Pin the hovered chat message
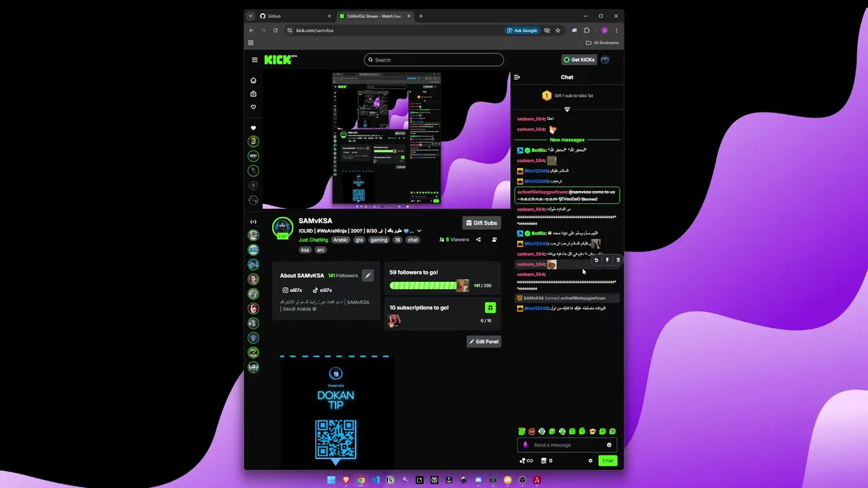Viewport: 868px width, 488px height. [607, 260]
